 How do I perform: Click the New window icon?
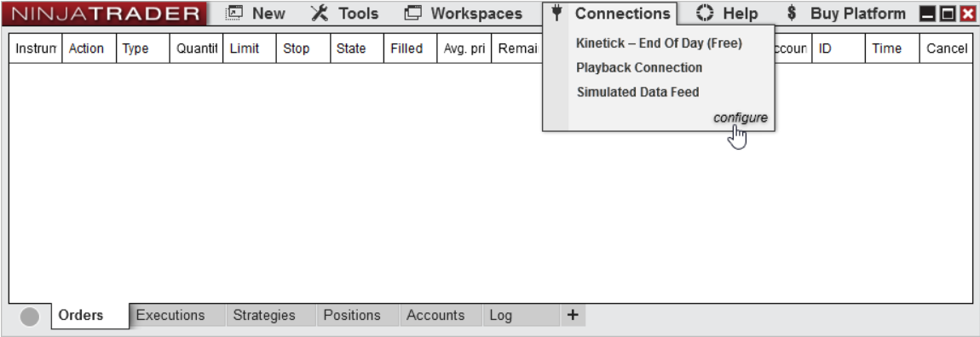[x=234, y=13]
